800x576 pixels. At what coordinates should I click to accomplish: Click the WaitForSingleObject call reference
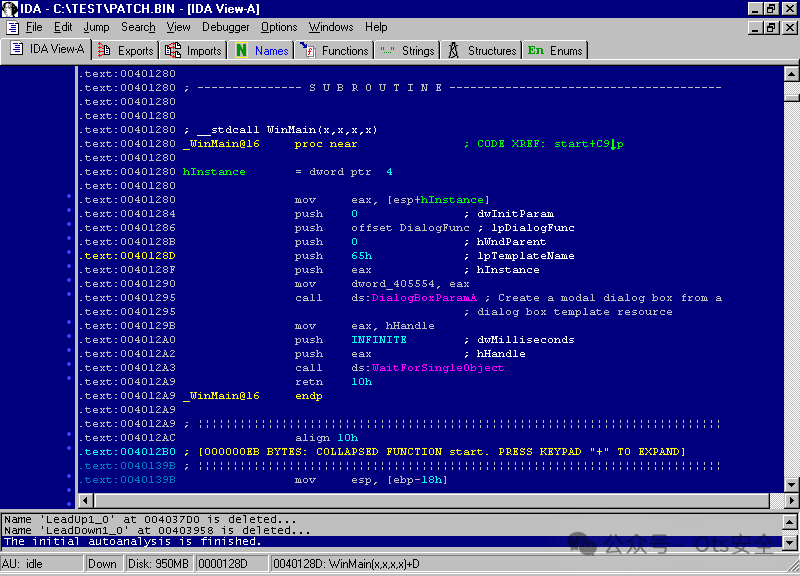point(438,368)
